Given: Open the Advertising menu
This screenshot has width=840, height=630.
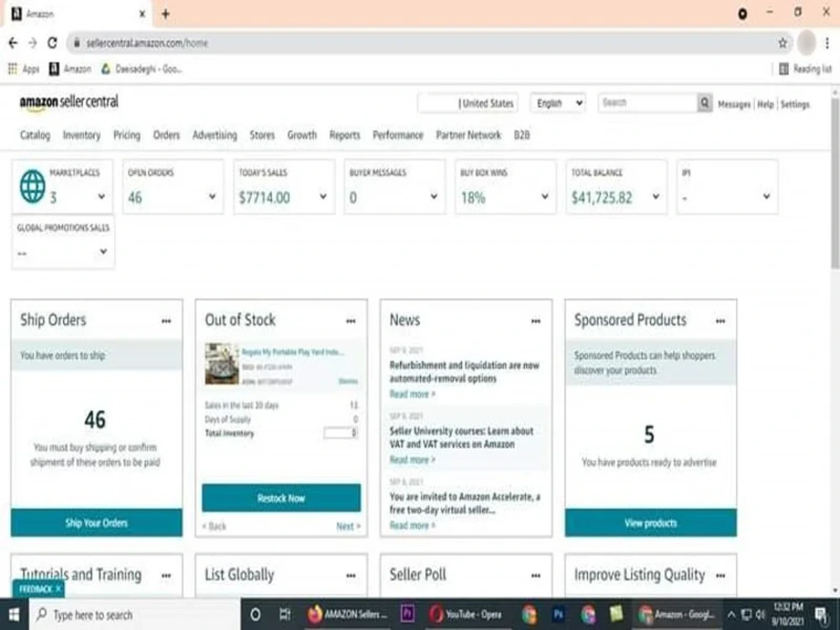Looking at the screenshot, I should [x=215, y=135].
